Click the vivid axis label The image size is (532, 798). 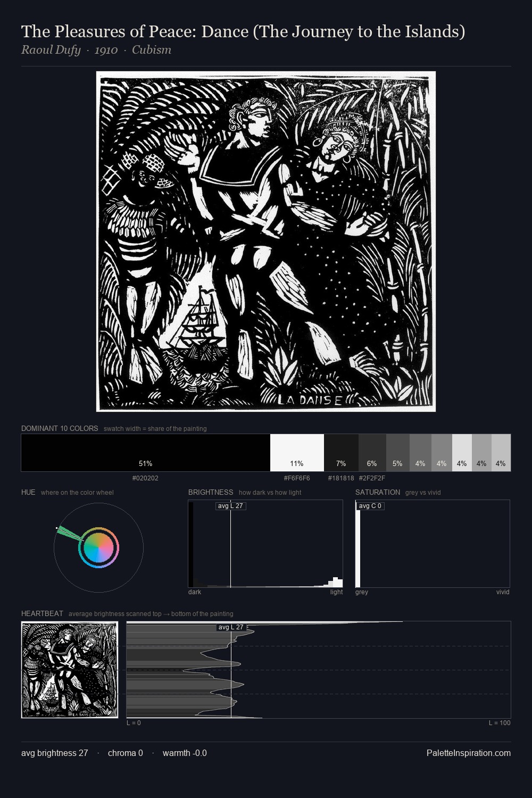tap(503, 592)
